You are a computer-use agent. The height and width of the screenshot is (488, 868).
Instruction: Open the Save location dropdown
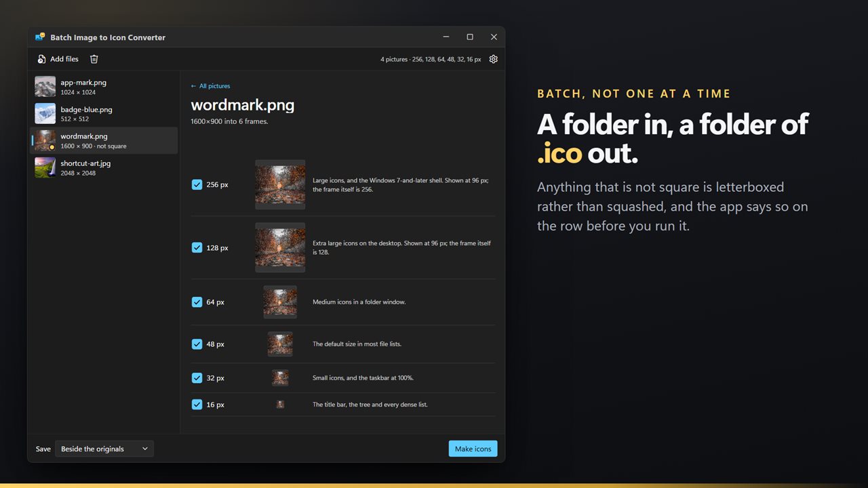click(x=104, y=449)
